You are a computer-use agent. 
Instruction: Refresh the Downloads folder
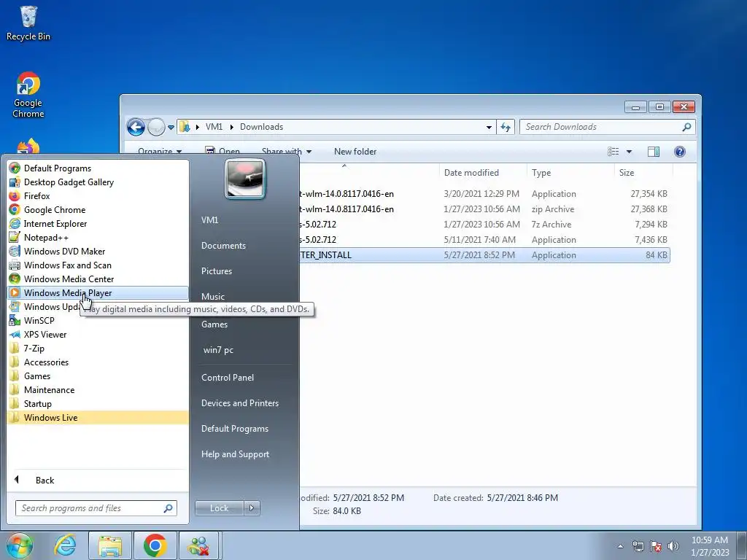click(x=506, y=127)
